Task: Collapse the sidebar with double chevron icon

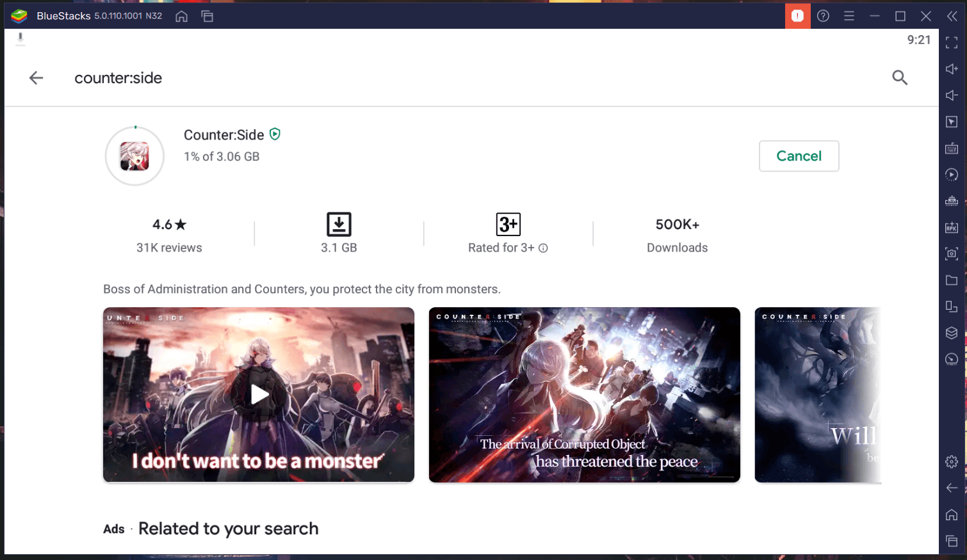Action: (x=952, y=16)
